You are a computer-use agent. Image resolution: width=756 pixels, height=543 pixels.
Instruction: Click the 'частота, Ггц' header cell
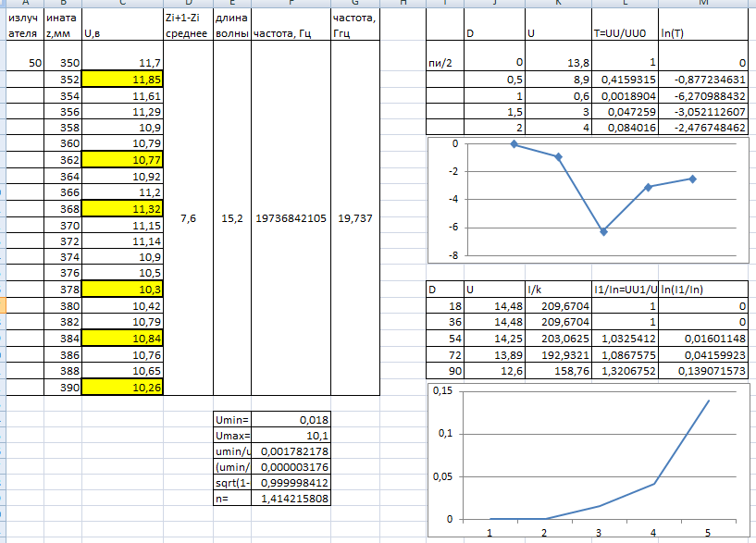(355, 25)
